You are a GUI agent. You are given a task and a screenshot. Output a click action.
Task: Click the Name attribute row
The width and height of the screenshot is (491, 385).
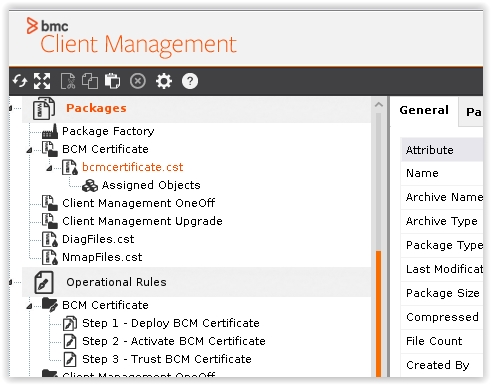(442, 173)
